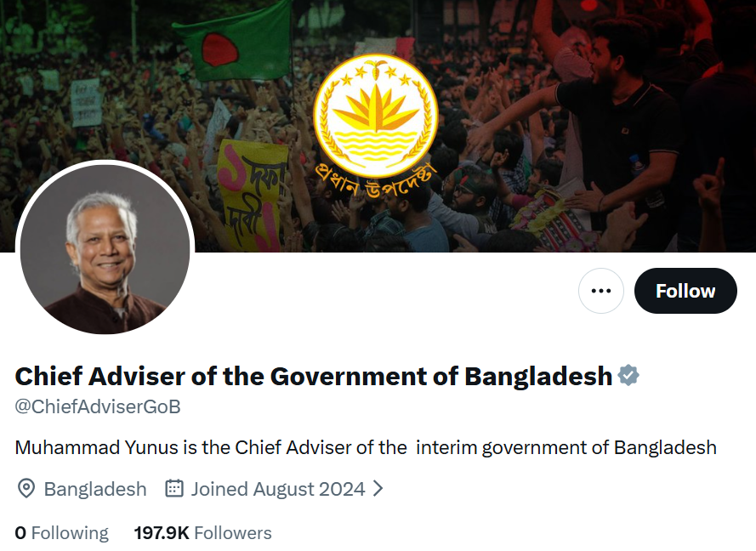Click the @ChiefAdviserGoB handle

pos(98,406)
